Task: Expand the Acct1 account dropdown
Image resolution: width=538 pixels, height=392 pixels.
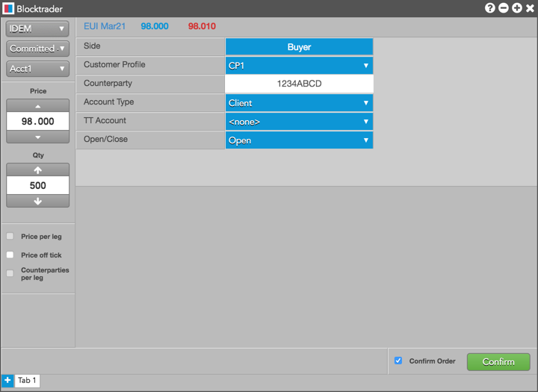Action: click(x=37, y=69)
